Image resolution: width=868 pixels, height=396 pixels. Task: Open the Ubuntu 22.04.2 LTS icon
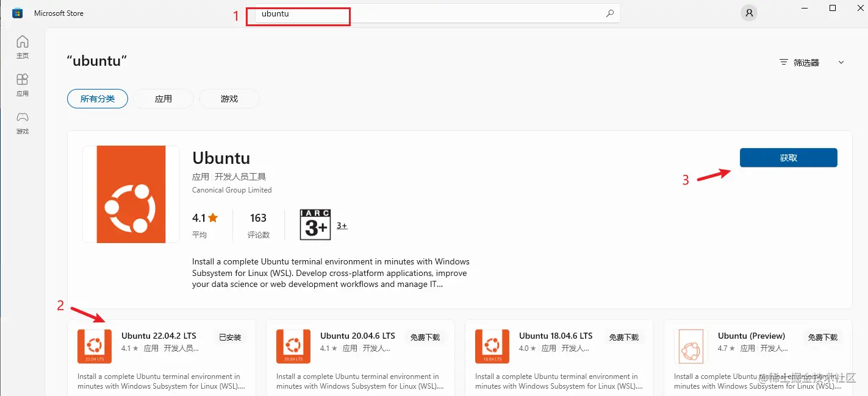[x=95, y=346]
